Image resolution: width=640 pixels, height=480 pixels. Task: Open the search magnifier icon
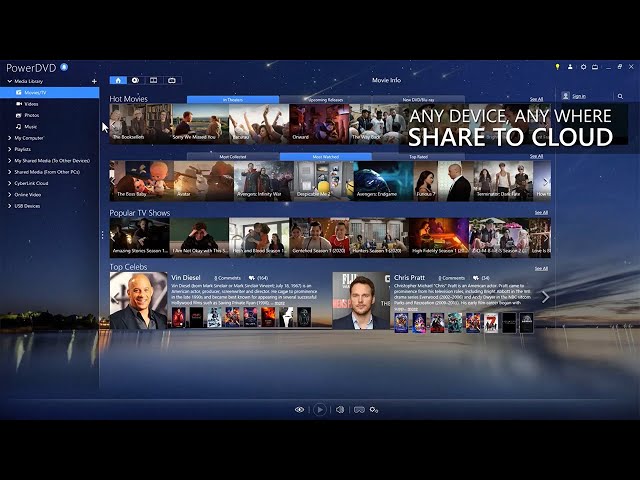pyautogui.click(x=620, y=96)
